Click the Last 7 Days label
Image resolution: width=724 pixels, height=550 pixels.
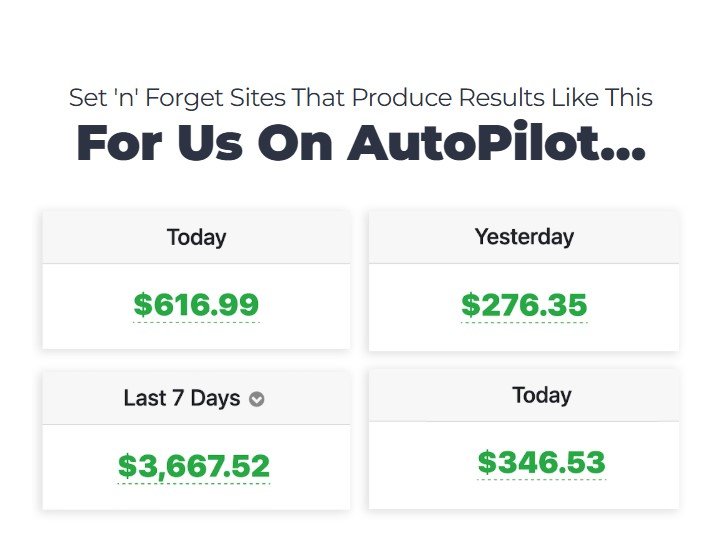[182, 398]
